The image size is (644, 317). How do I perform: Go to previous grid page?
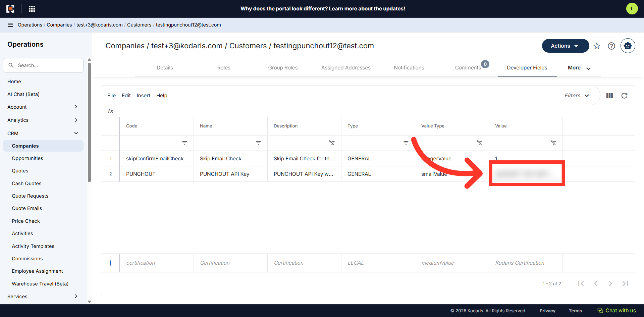pos(596,284)
